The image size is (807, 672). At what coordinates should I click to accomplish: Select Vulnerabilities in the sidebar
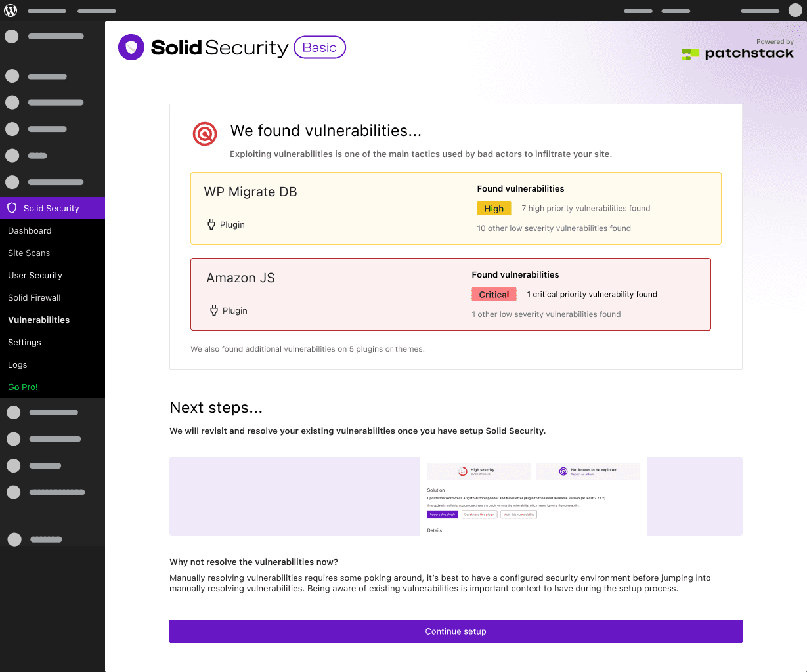(x=39, y=320)
